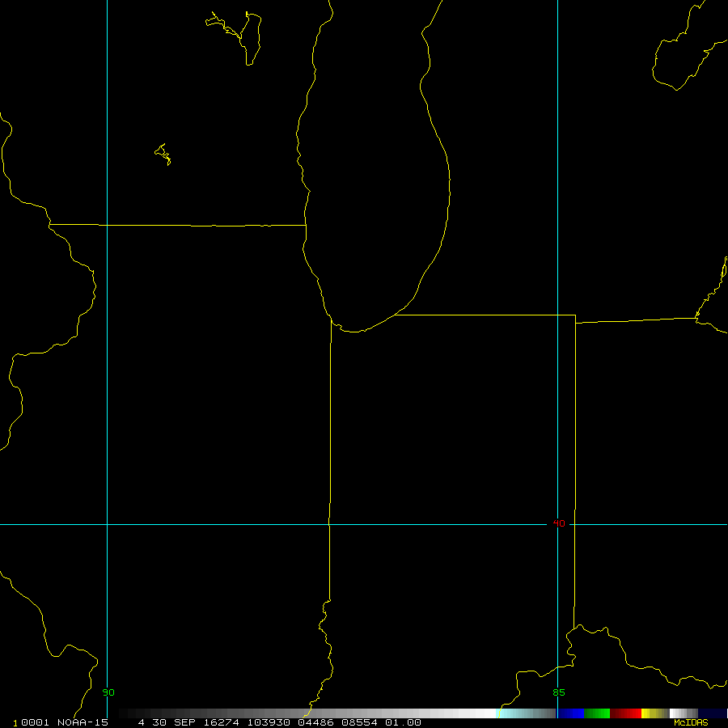Click the SEP month text in status line
The image size is (728, 728).
(x=184, y=723)
